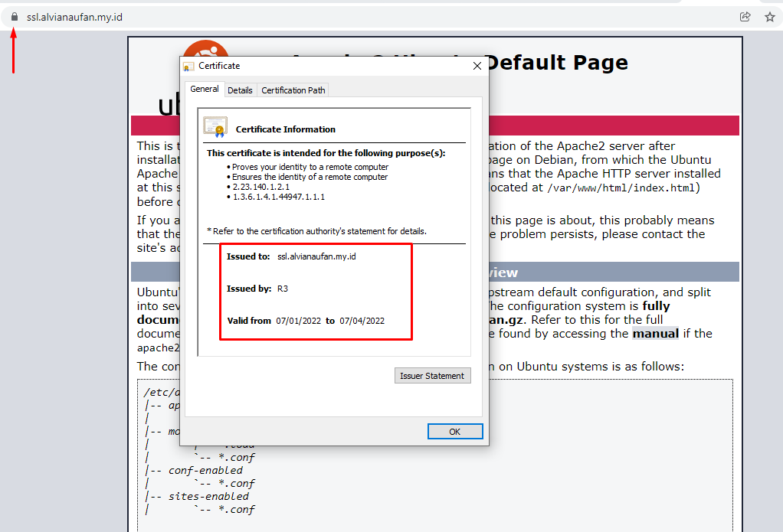Click the path "/var/www/html/index.html" on the page
The height and width of the screenshot is (532, 783).
621,188
